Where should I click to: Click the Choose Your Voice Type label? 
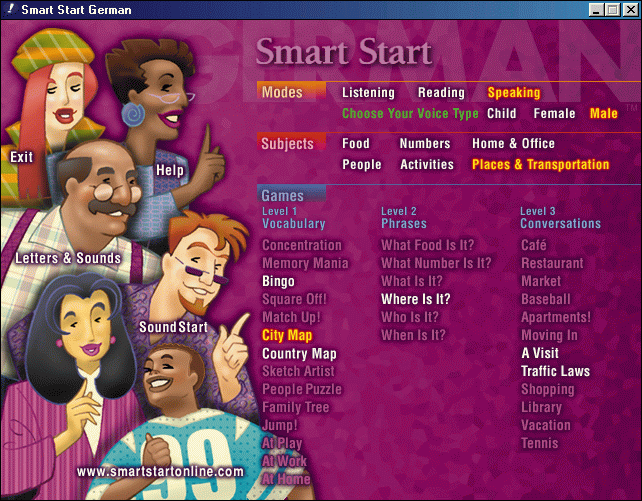(410, 113)
